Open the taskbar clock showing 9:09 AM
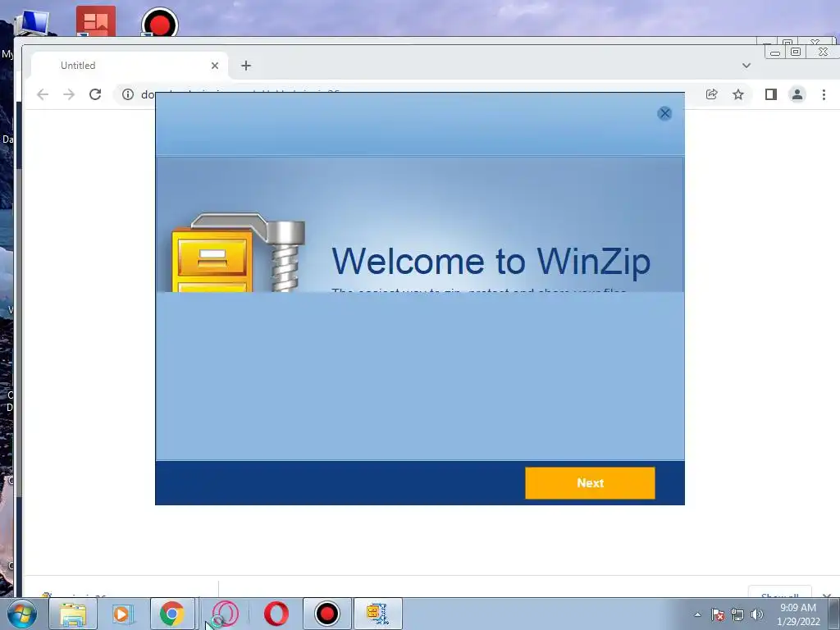Screen dimensions: 840x630 point(798,614)
